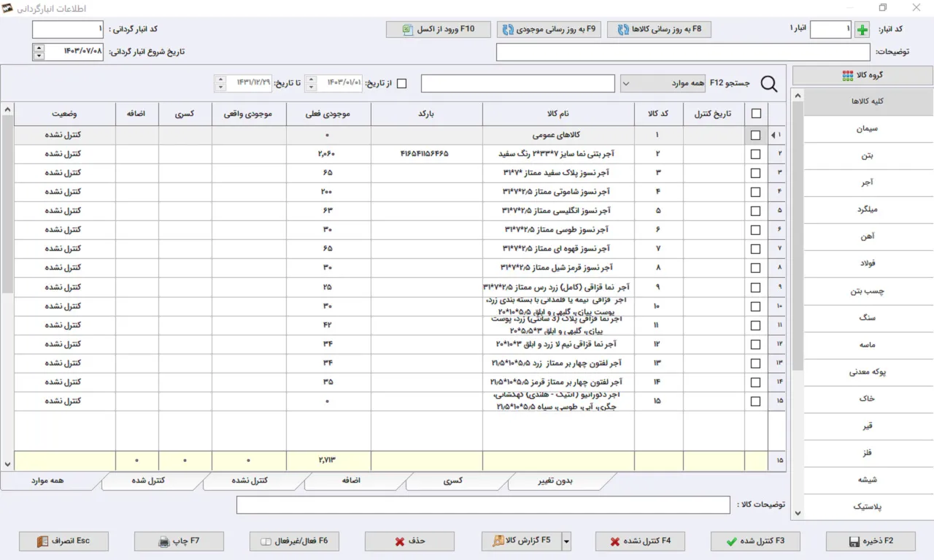Select آجر in the product group list
The image size is (934, 560).
point(868,183)
